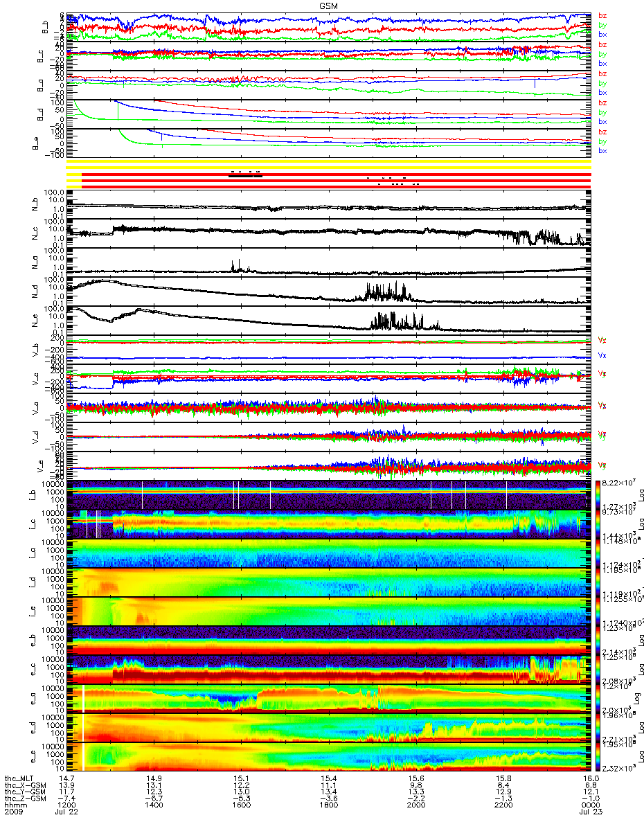Click the 2000 time tick label
Viewport: 644px width, 831px height.
416,805
